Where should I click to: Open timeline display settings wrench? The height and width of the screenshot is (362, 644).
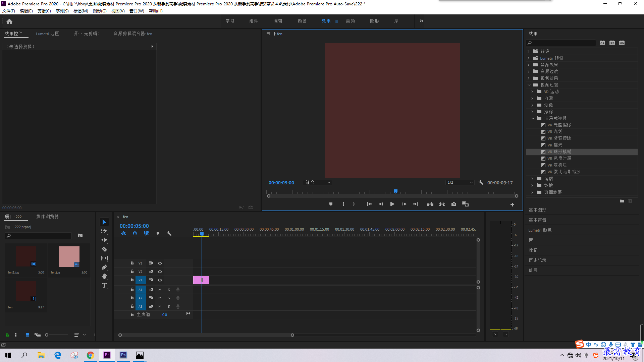[169, 233]
